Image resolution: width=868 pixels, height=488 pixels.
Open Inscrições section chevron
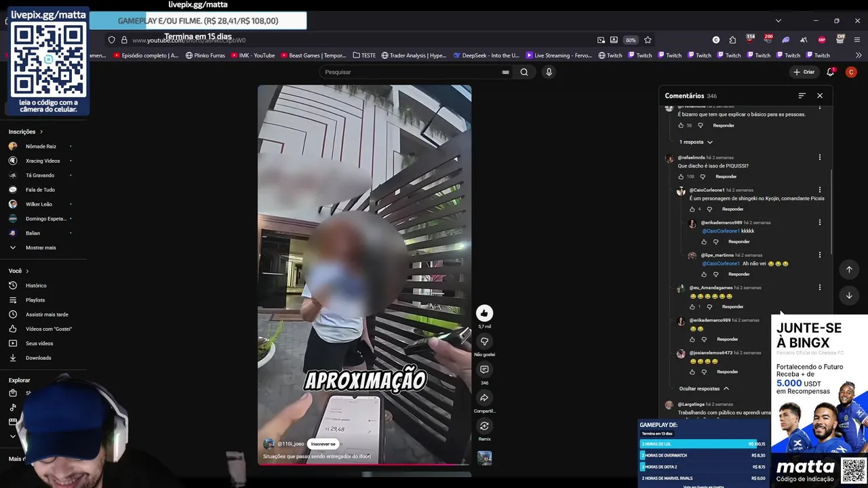tap(41, 132)
